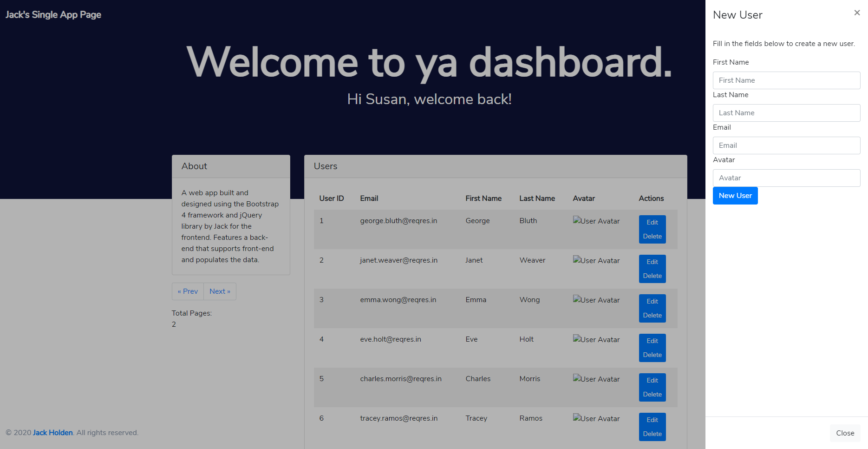Edit the user Emma Wong
This screenshot has height=449, width=868.
click(x=652, y=301)
